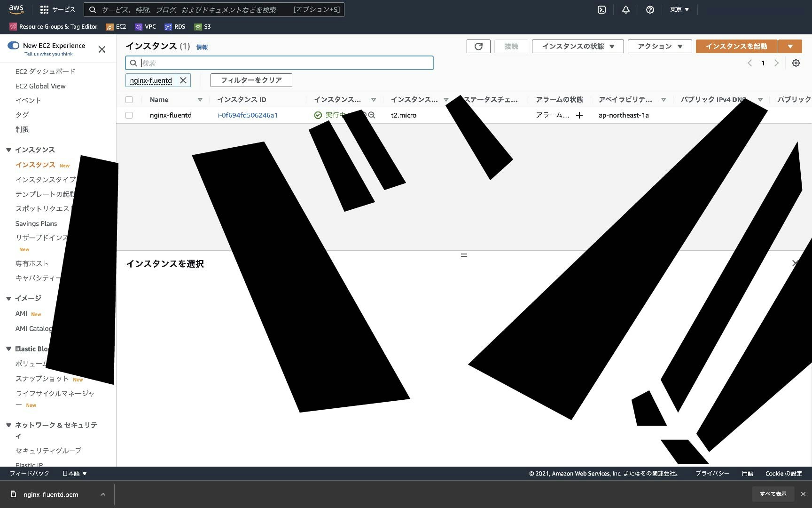The height and width of the screenshot is (508, 812).
Task: Click フィルターをクリア button
Action: click(251, 80)
